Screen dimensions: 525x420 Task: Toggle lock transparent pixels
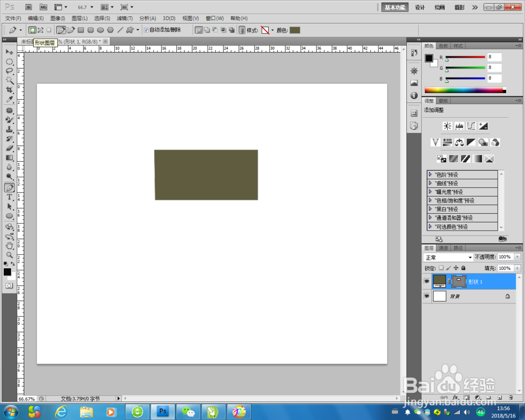pos(442,268)
